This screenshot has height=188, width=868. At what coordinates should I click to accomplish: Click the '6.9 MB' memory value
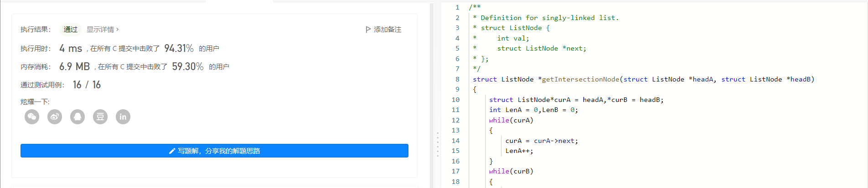[x=74, y=66]
